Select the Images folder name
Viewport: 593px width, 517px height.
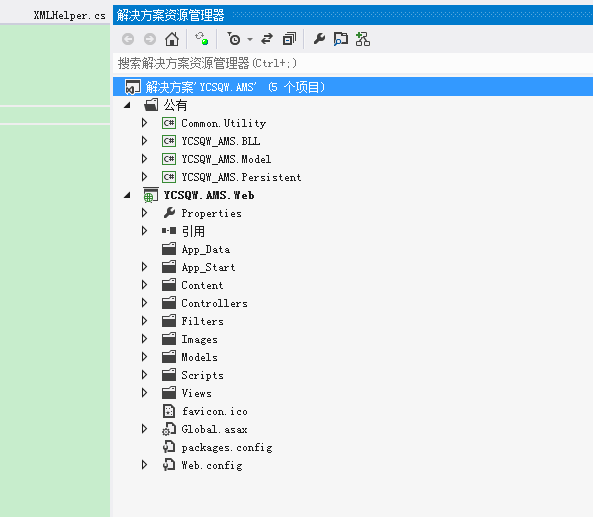tap(200, 340)
